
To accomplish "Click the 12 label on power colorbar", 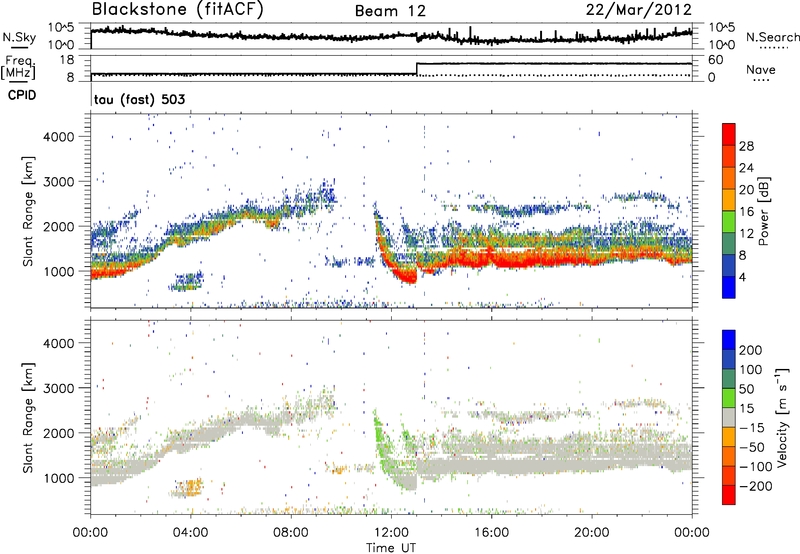I will 746,234.
